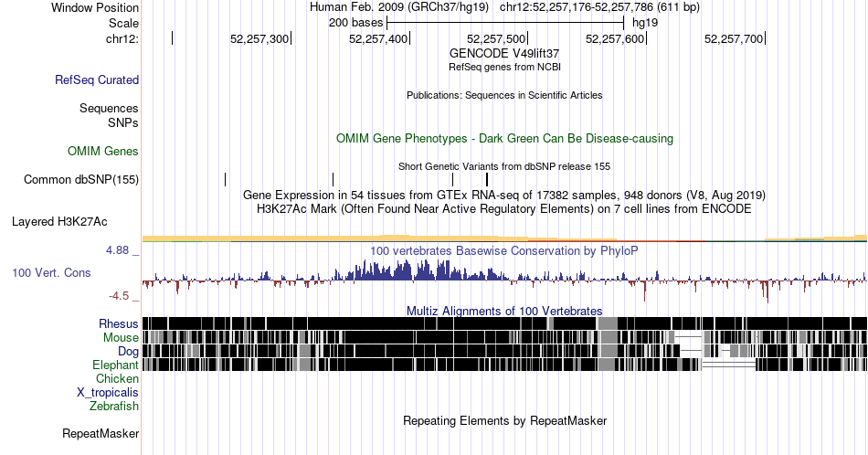Click the 200 bases scale bar
Screen dimensions: 868x455
tap(505, 23)
